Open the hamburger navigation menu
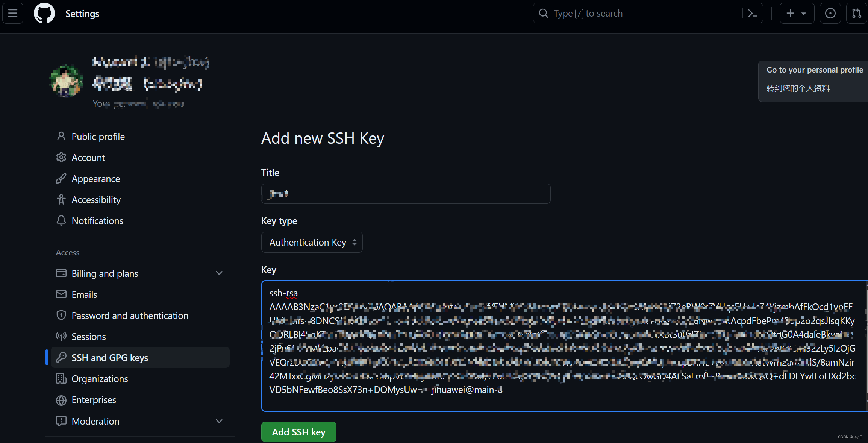Screen dimensions: 868x443 click(x=12, y=13)
